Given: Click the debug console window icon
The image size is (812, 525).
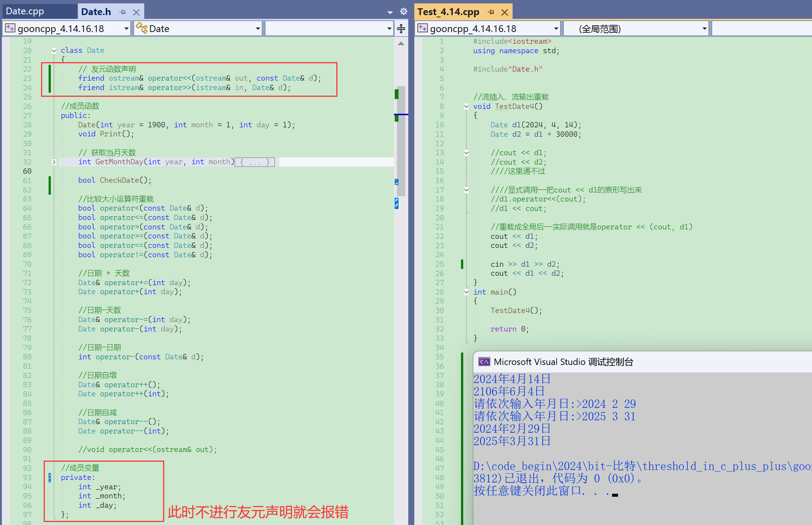Looking at the screenshot, I should pyautogui.click(x=484, y=362).
